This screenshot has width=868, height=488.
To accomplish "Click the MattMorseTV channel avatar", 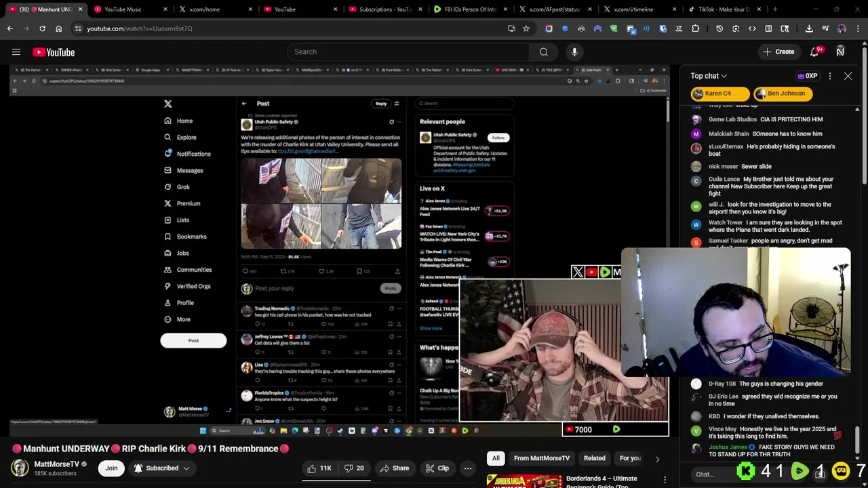I will tap(20, 468).
